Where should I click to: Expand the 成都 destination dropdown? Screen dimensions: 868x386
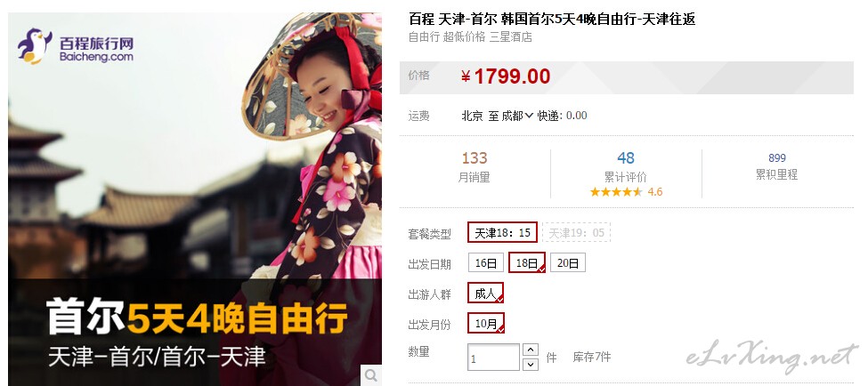point(517,116)
